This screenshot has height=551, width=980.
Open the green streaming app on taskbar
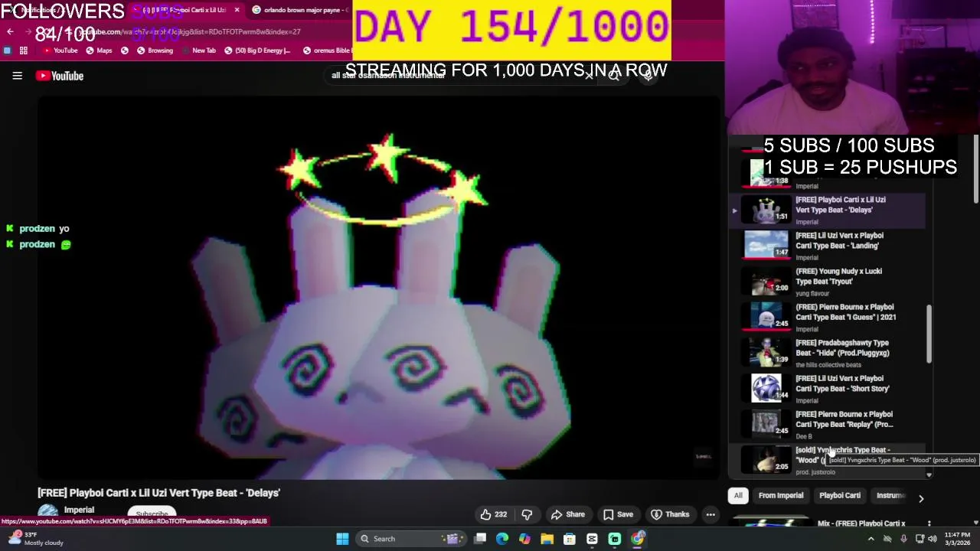tap(615, 539)
